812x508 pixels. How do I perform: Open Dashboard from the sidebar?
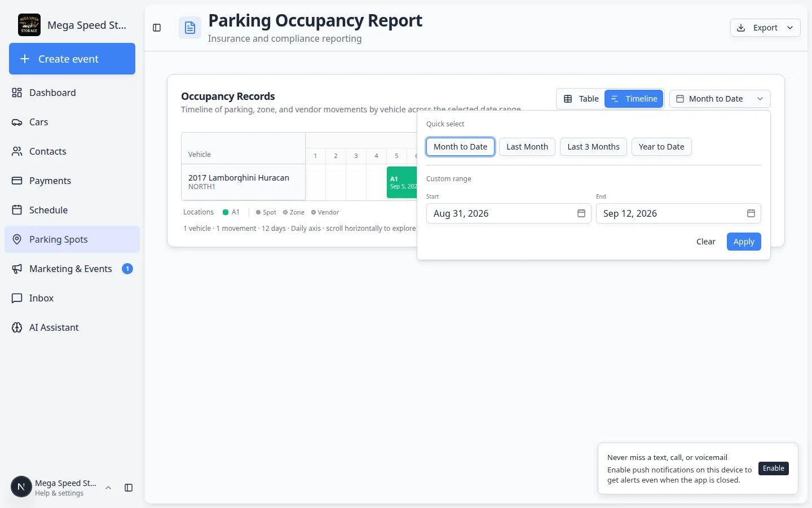click(x=72, y=93)
